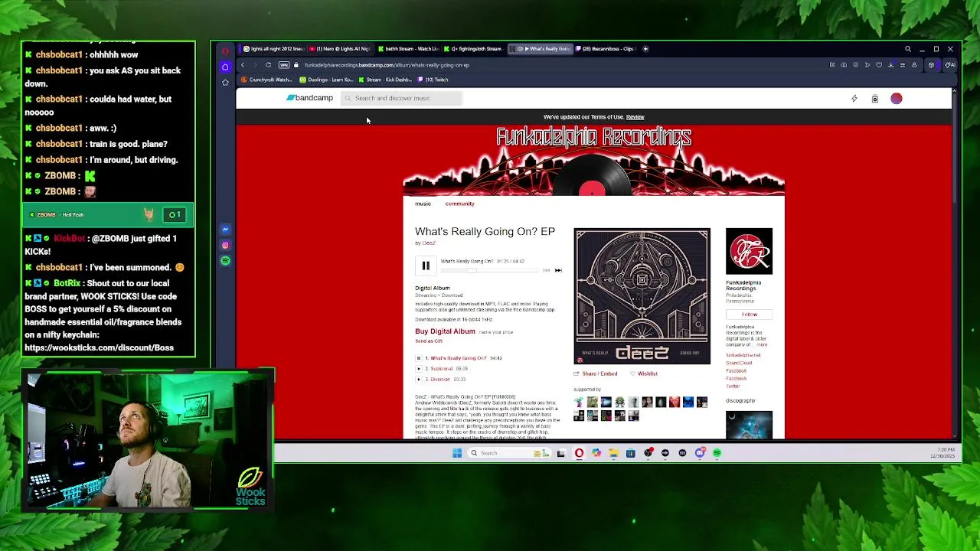Open Duolingo bookmark

click(x=327, y=80)
